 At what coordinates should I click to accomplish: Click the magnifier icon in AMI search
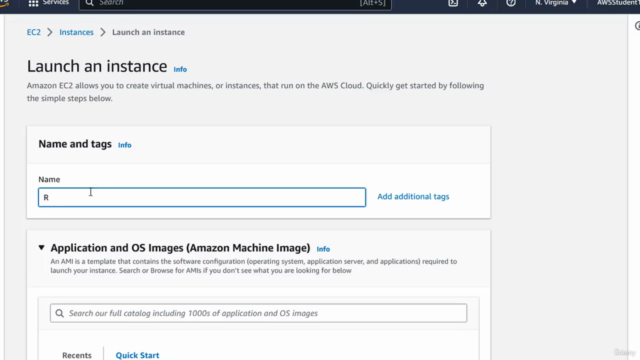[60, 313]
